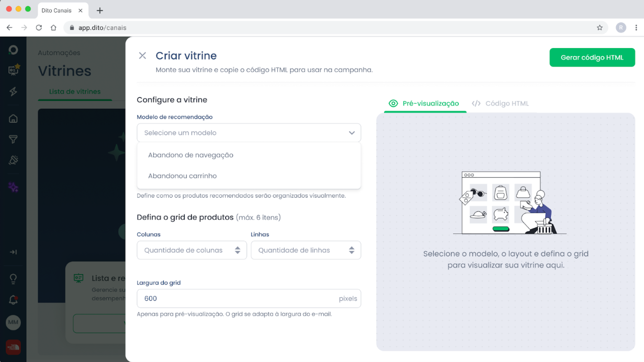The height and width of the screenshot is (362, 644).
Task: Bookmark the page with the star icon
Action: pos(600,28)
